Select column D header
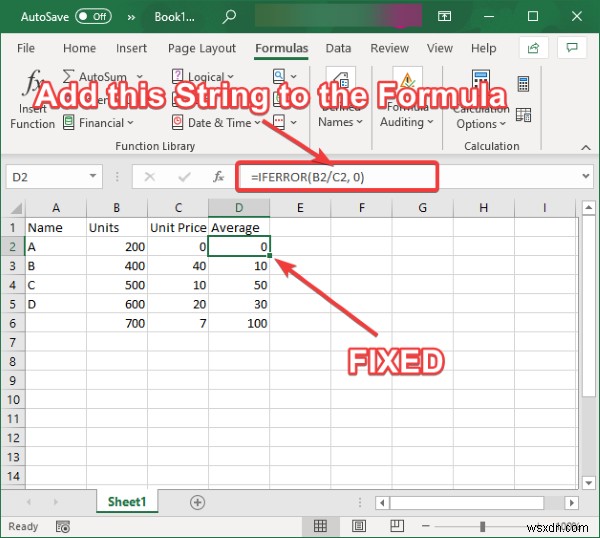Image resolution: width=600 pixels, height=538 pixels. pyautogui.click(x=239, y=208)
